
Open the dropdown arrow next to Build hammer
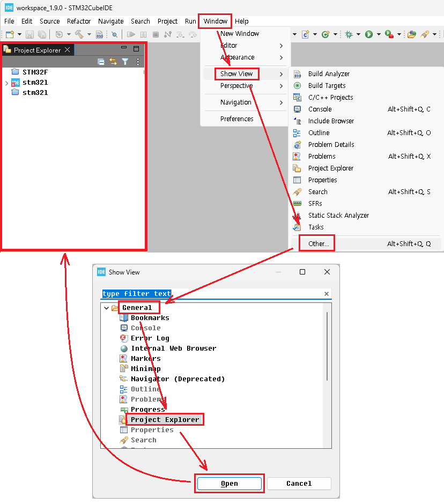[x=89, y=34]
